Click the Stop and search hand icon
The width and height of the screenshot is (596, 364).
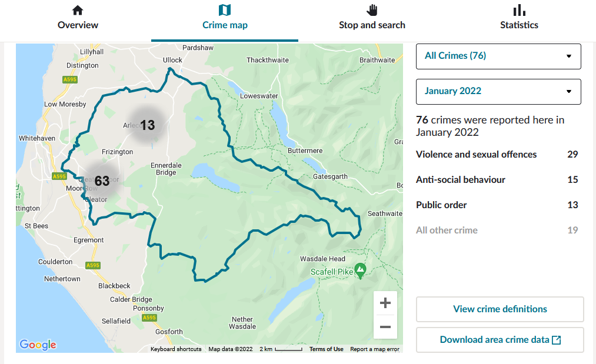pos(372,10)
